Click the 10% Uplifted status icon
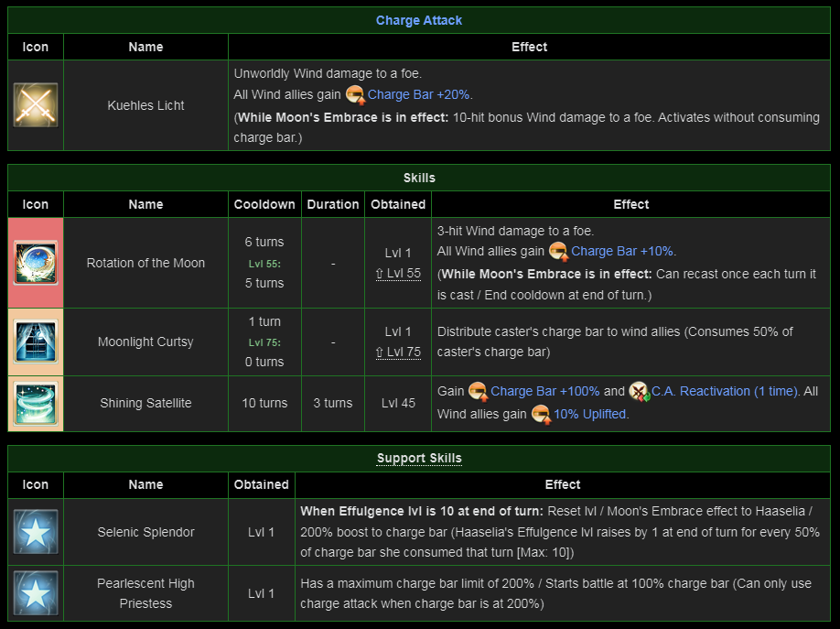The width and height of the screenshot is (840, 629). pyautogui.click(x=542, y=415)
